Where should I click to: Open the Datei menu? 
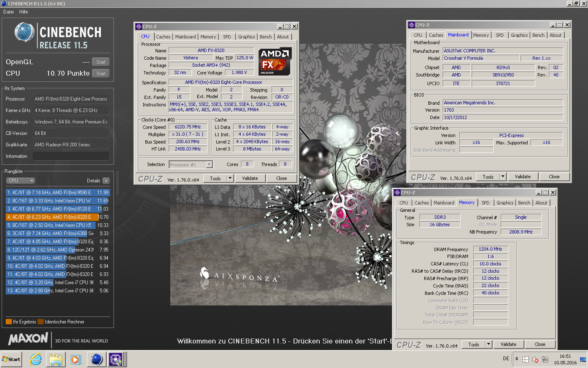click(x=9, y=12)
